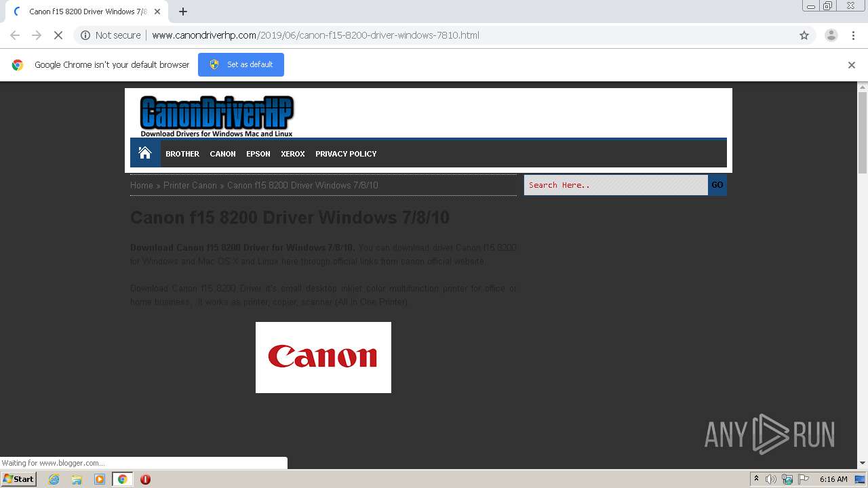The width and height of the screenshot is (868, 488).
Task: Show the clock at 6:16 AM
Action: (x=833, y=479)
